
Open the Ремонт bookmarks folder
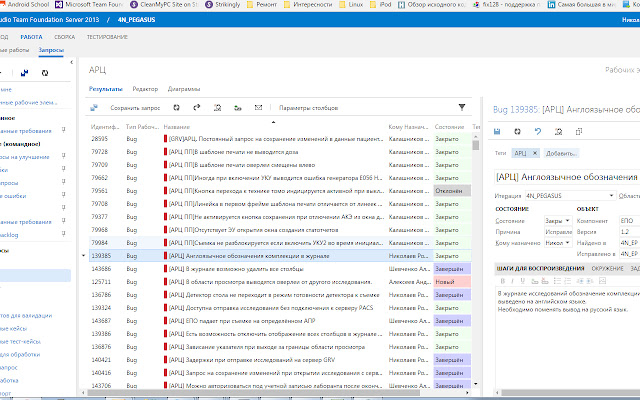262,5
